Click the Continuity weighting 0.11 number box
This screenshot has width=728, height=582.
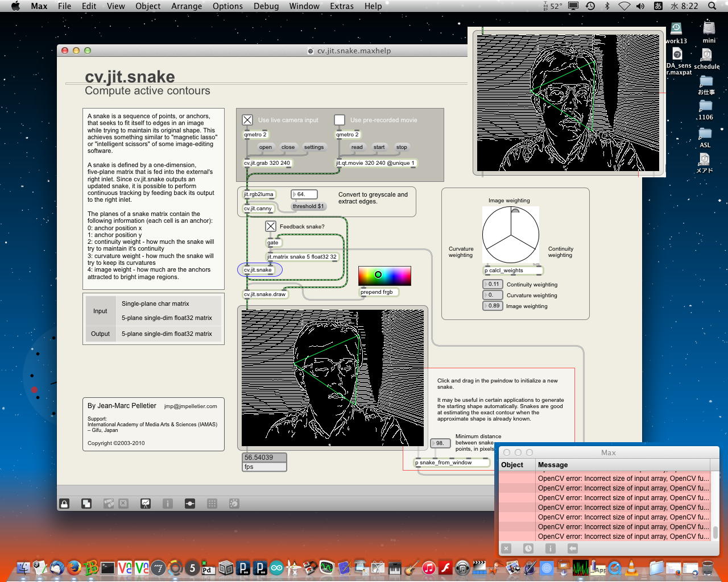click(493, 284)
